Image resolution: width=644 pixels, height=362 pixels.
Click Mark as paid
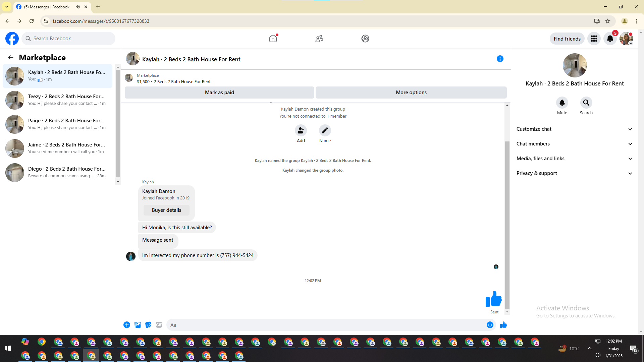[x=219, y=93]
